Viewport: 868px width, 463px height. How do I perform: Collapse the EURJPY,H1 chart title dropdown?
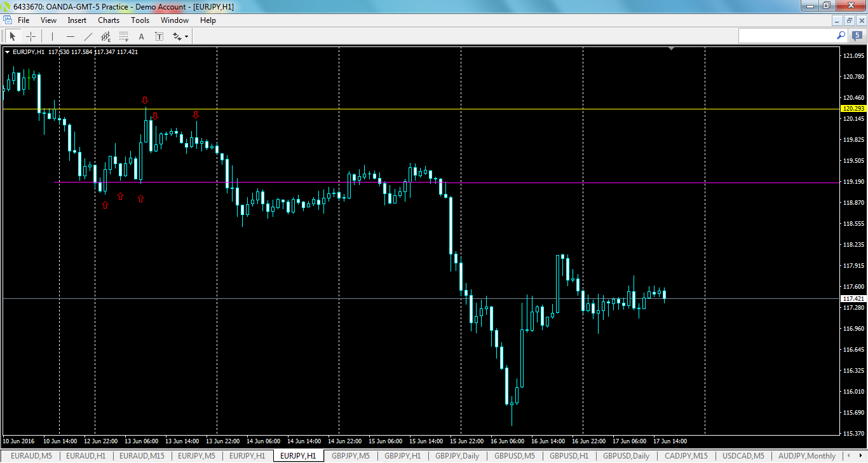[x=6, y=52]
